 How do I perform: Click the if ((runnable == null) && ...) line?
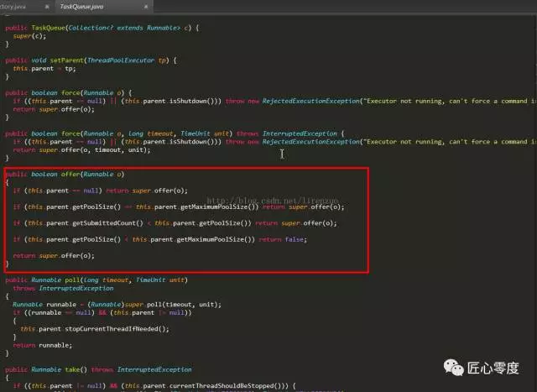coord(102,313)
